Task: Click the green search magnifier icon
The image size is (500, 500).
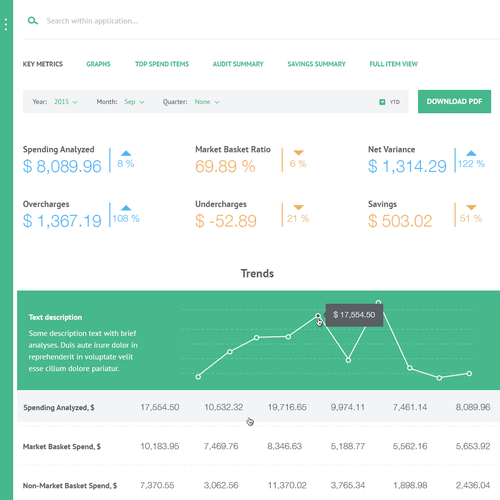Action: coord(32,21)
